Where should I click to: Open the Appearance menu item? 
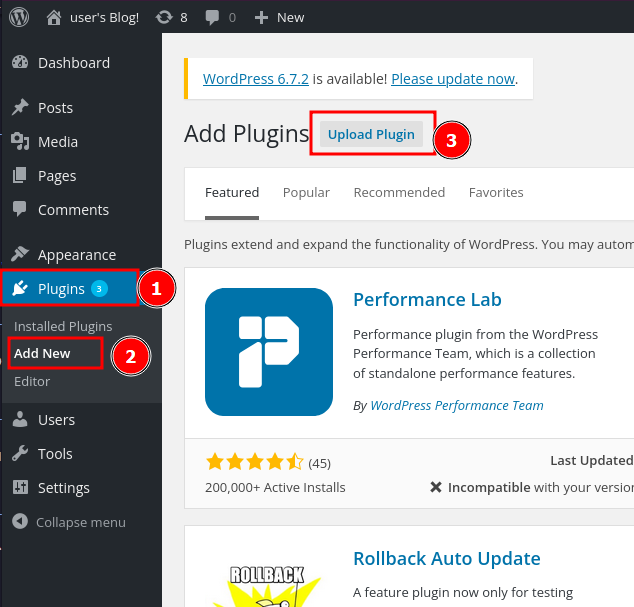77,255
